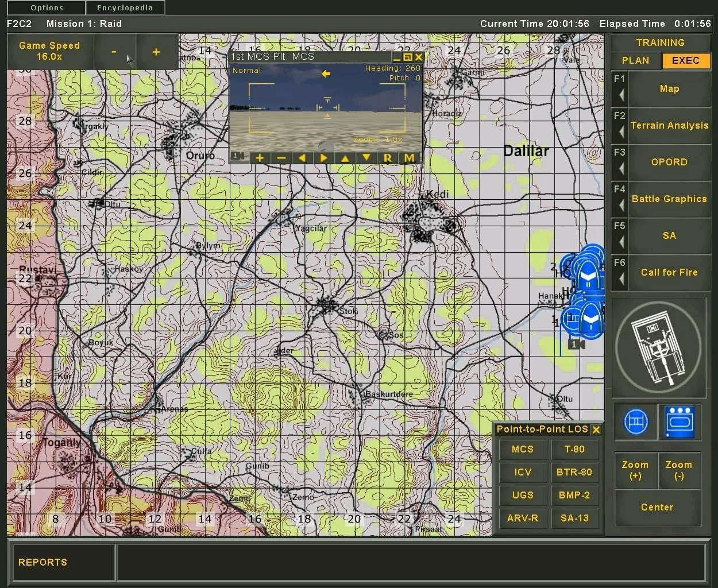Select T-80 as line-of-sight target type
The height and width of the screenshot is (588, 718).
[574, 450]
